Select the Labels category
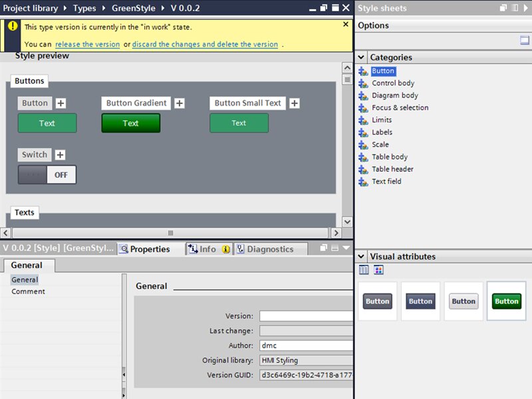Image resolution: width=532 pixels, height=399 pixels. point(382,132)
